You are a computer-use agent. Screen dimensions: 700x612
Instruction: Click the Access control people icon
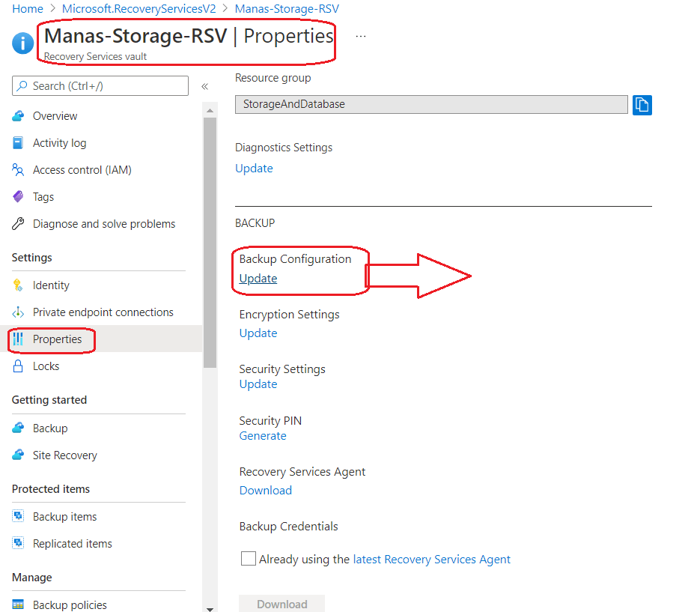coord(18,170)
